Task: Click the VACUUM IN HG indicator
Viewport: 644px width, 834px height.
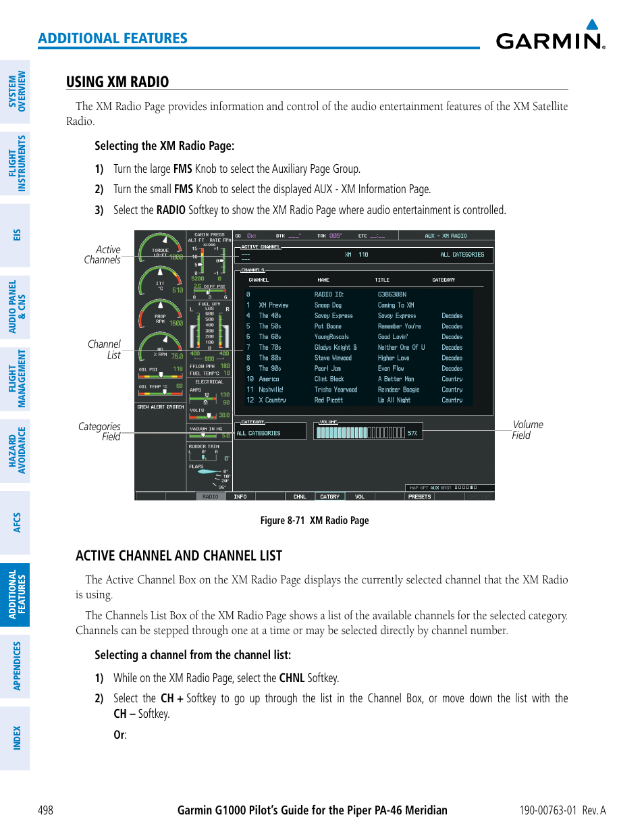Action: pyautogui.click(x=209, y=432)
